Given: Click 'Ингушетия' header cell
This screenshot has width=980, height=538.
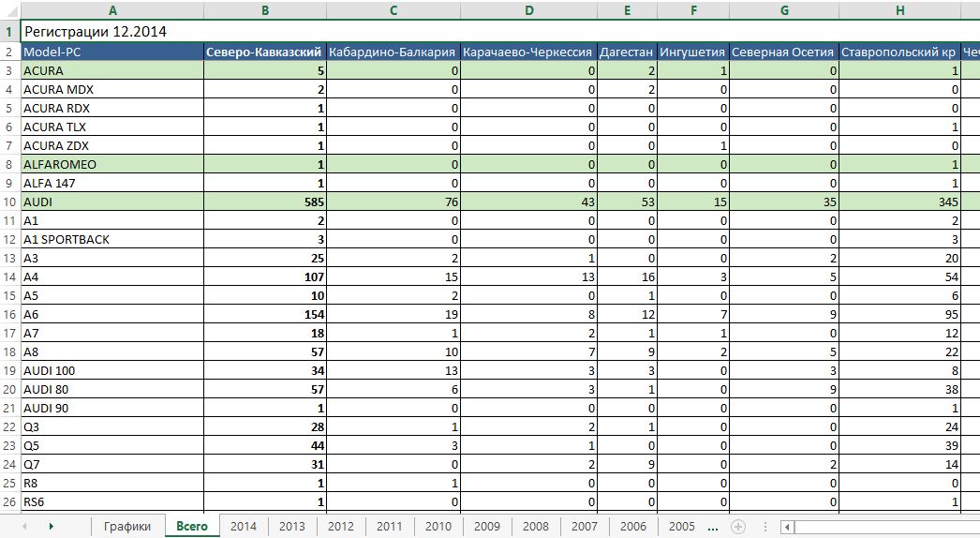Looking at the screenshot, I should [693, 52].
